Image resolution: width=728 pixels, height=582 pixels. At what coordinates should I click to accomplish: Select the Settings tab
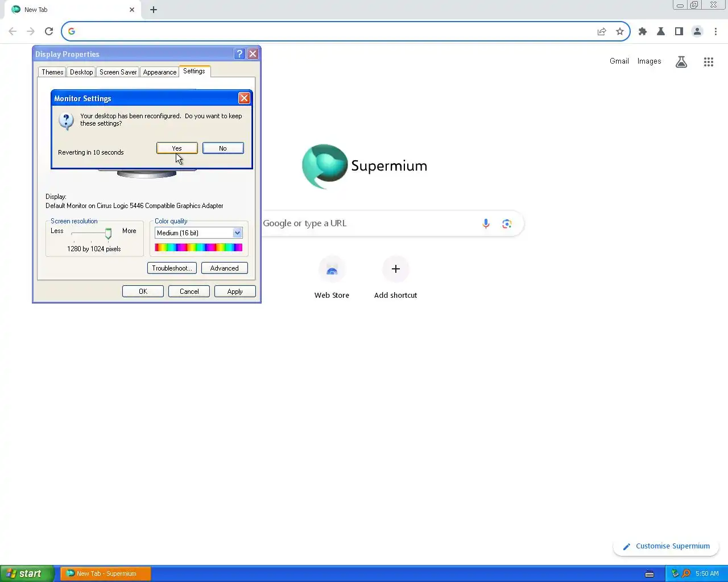pyautogui.click(x=194, y=71)
